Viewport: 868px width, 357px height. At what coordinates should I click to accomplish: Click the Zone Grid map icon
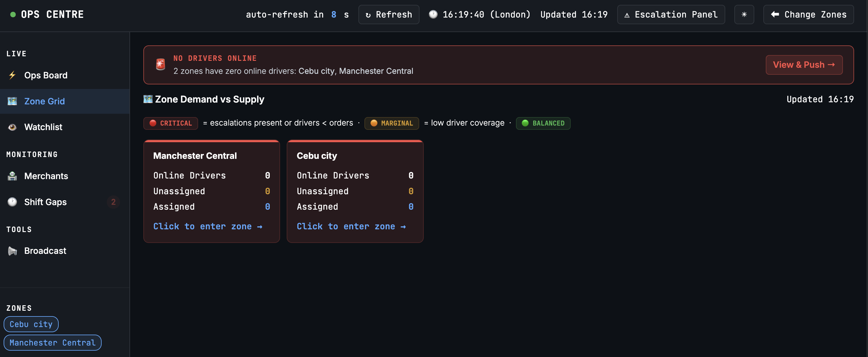point(12,101)
